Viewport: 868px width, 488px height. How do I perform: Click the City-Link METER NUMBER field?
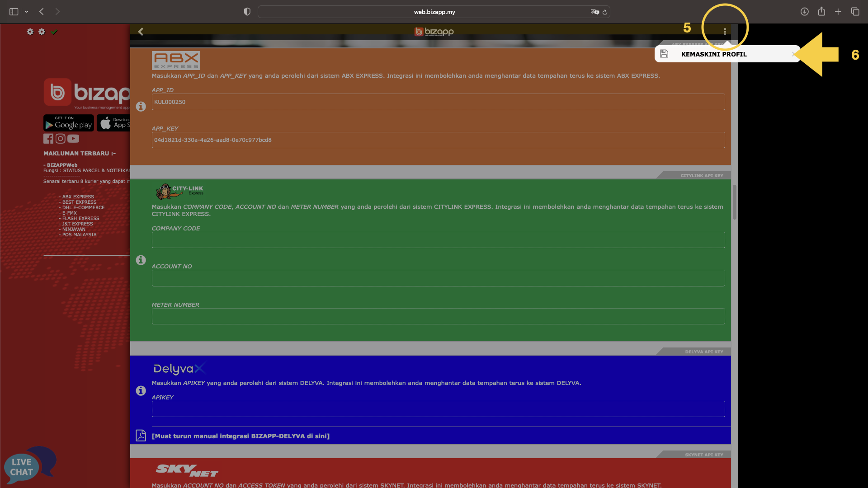point(438,316)
